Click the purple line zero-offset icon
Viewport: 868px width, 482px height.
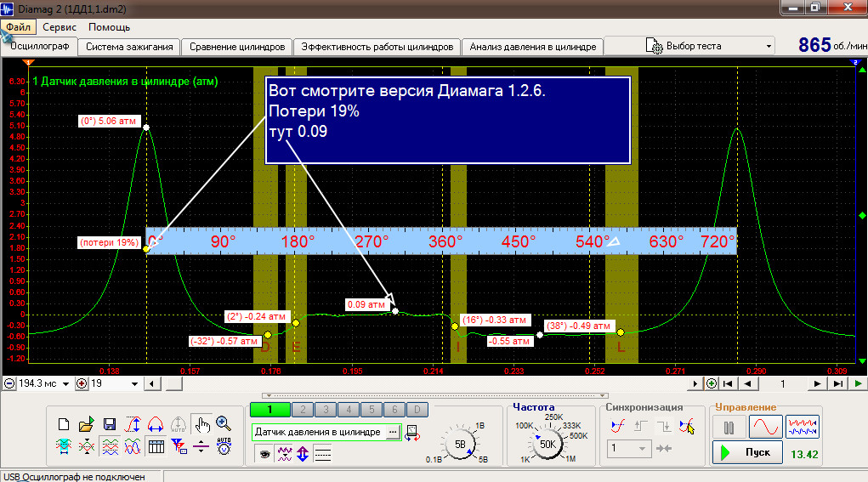tap(201, 446)
